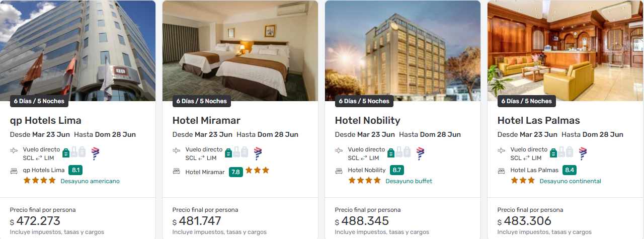644x239 pixels.
Task: Click the four stars under Hotel Nobility
Action: coord(364,181)
